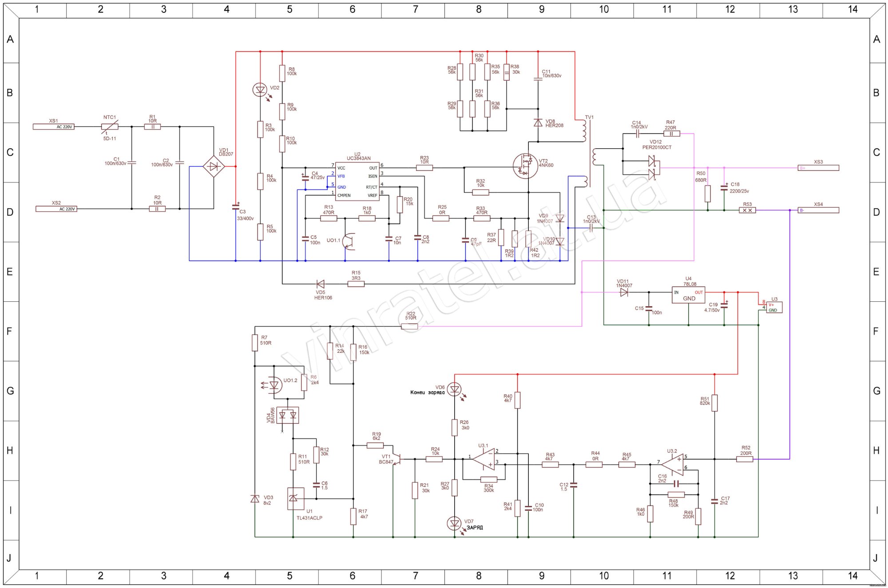Click the VD6 end-of-charge LED
888x588 pixels.
click(x=454, y=390)
